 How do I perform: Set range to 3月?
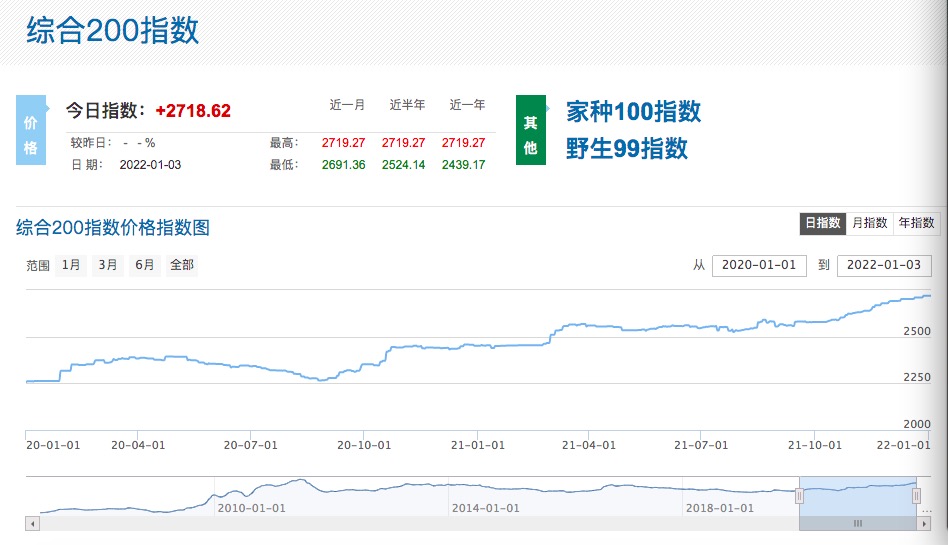[x=108, y=265]
